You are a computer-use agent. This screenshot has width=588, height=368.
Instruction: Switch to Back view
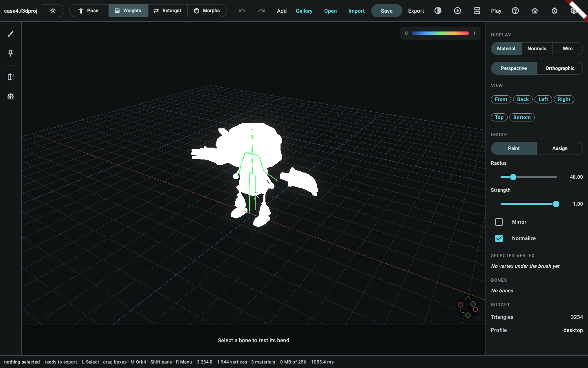tap(523, 99)
